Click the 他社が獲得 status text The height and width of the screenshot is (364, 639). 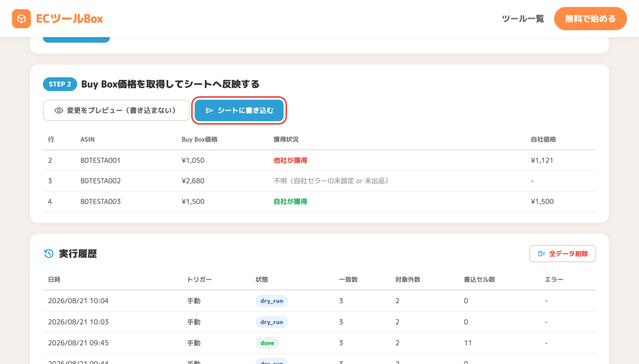click(x=290, y=161)
